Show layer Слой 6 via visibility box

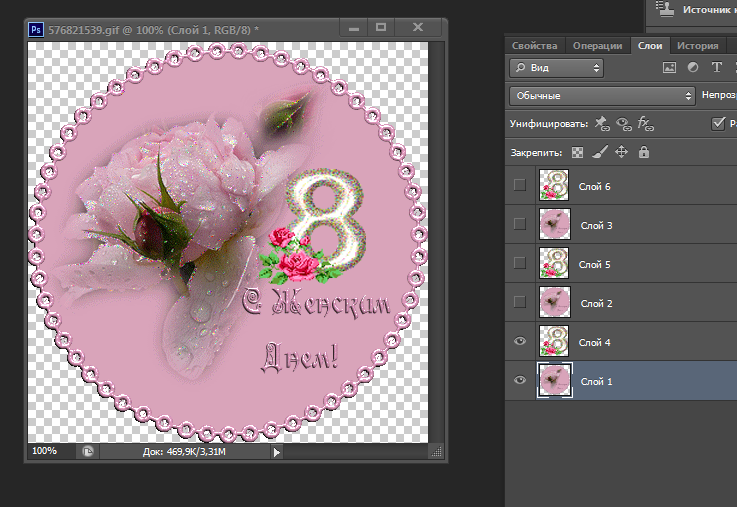(x=519, y=185)
